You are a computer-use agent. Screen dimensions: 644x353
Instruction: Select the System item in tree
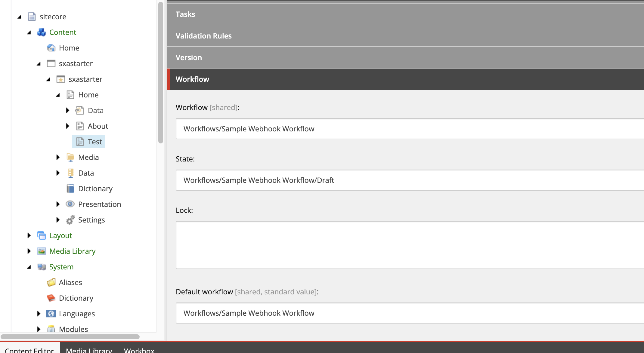(61, 267)
